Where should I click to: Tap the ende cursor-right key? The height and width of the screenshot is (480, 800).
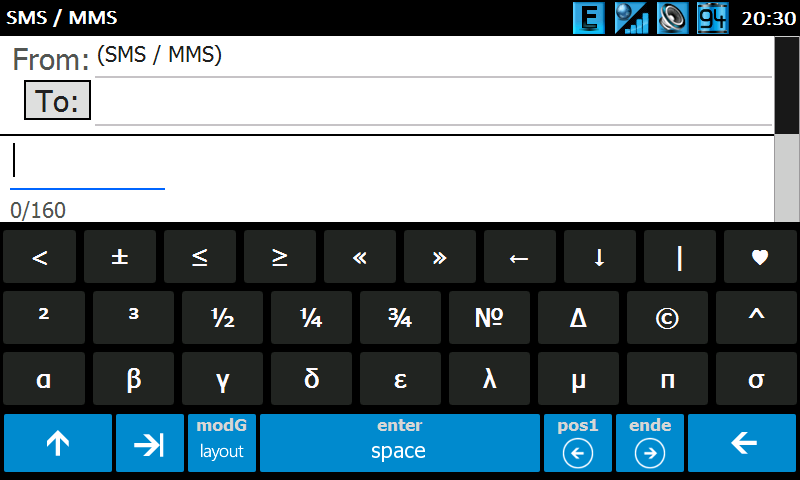point(649,443)
